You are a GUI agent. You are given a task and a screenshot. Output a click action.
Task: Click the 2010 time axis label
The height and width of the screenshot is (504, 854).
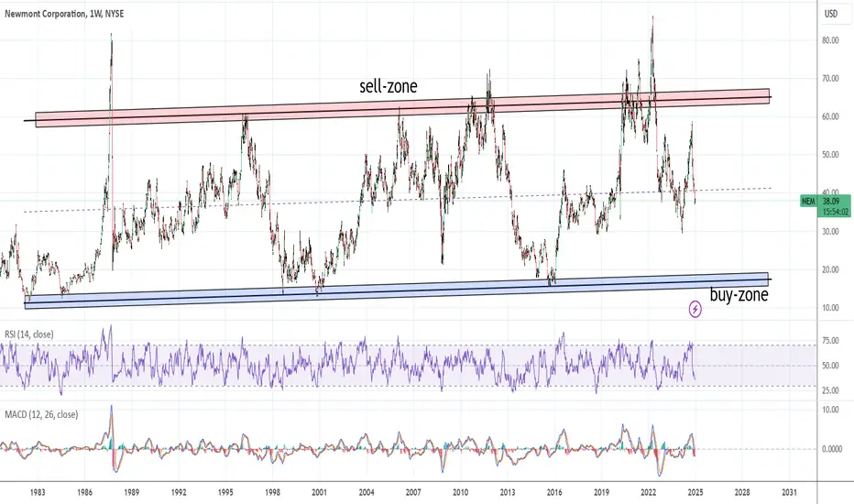[x=460, y=493]
